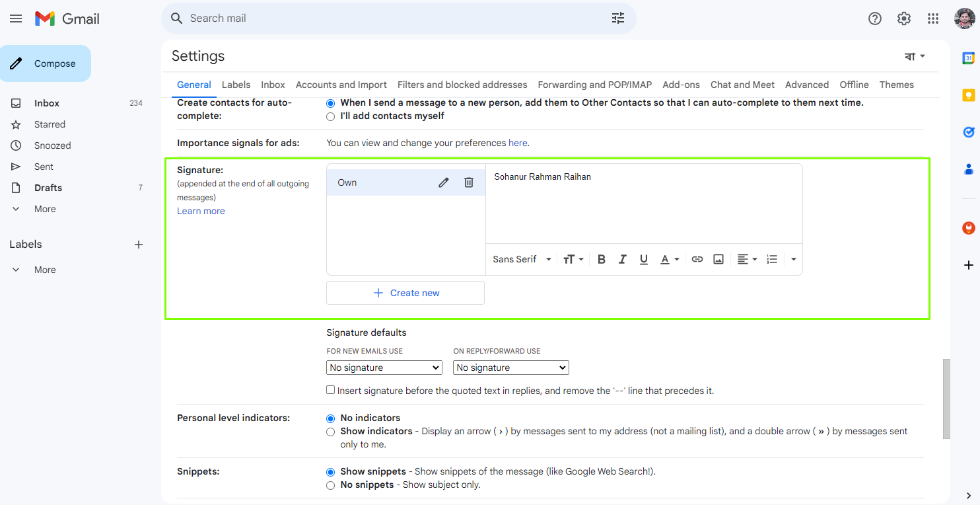Click the pencil icon to edit Own signature
The image size is (980, 505).
(x=444, y=182)
